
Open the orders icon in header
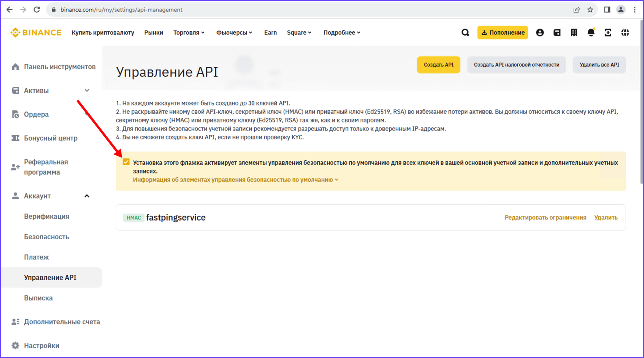coord(574,33)
